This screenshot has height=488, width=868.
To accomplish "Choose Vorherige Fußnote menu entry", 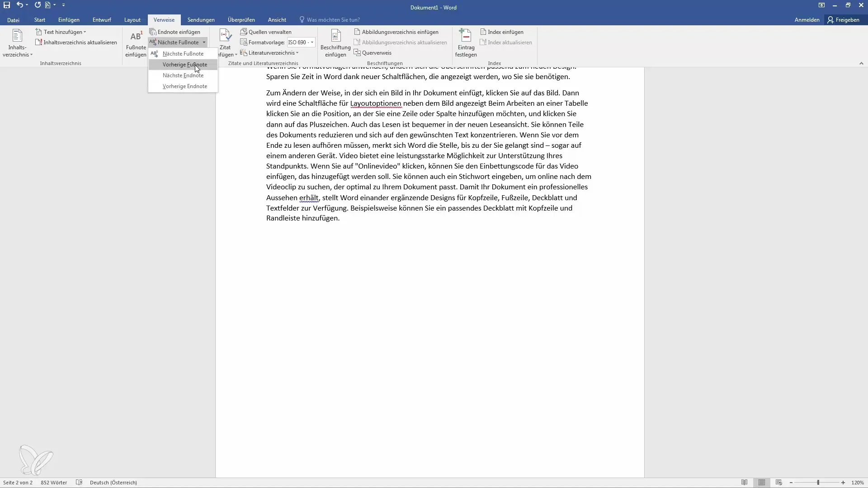I will (x=183, y=65).
